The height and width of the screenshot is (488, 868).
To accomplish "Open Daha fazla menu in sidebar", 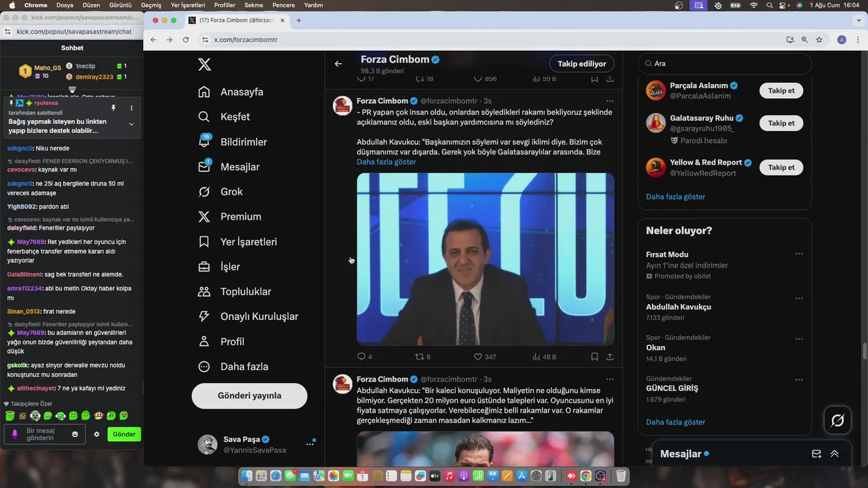I will (x=233, y=367).
